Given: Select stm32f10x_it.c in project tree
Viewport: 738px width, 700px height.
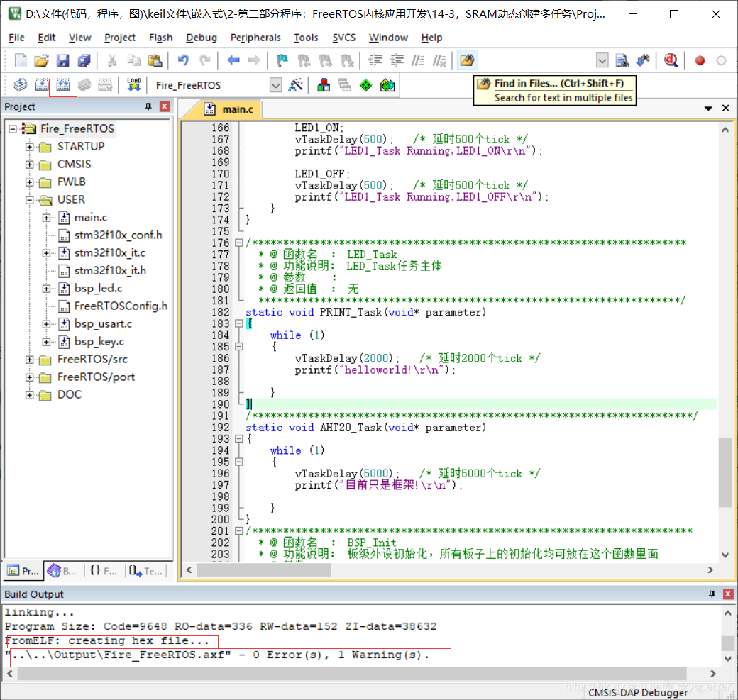Looking at the screenshot, I should pyautogui.click(x=110, y=253).
